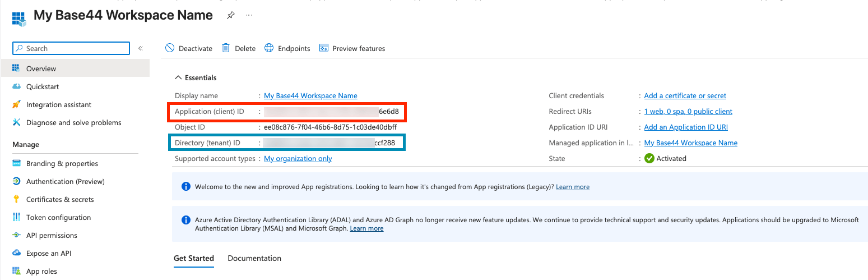The height and width of the screenshot is (280, 868).
Task: Select the Object ID value ee08c876-7f04-46b6-8d75-1c03de40dbff
Action: pos(330,127)
